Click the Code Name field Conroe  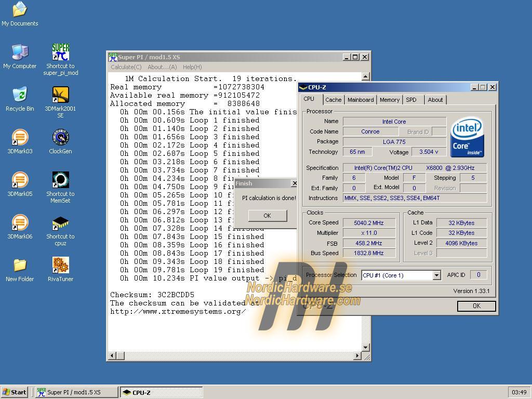click(x=370, y=131)
